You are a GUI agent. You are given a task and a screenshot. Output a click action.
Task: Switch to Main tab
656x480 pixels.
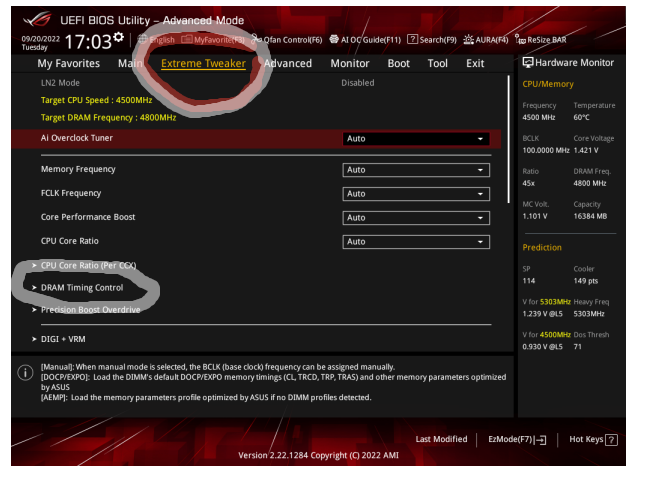coord(130,63)
